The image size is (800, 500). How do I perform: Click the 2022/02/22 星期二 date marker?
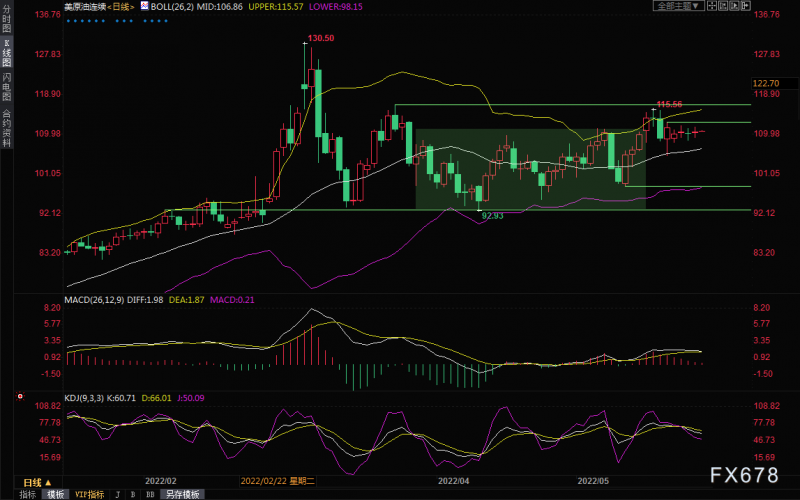click(x=278, y=481)
